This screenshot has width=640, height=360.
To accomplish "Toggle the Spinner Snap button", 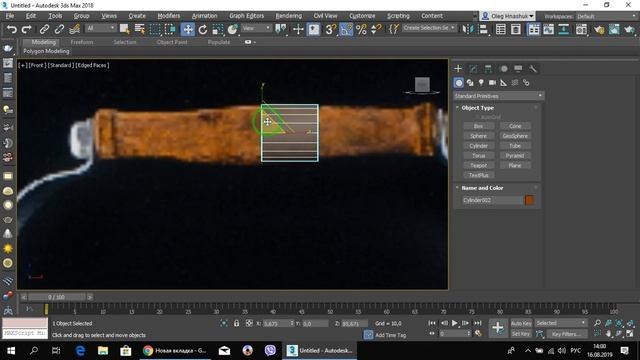I will coord(376,29).
